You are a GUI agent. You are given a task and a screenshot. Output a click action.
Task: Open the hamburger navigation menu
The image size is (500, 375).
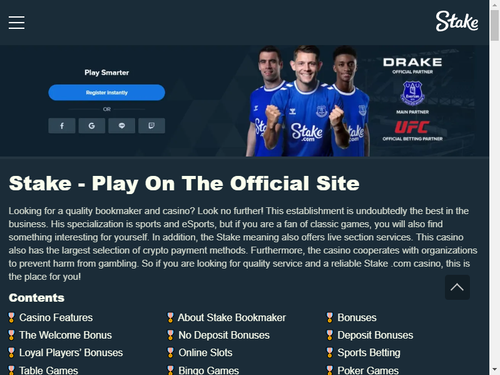pyautogui.click(x=16, y=22)
